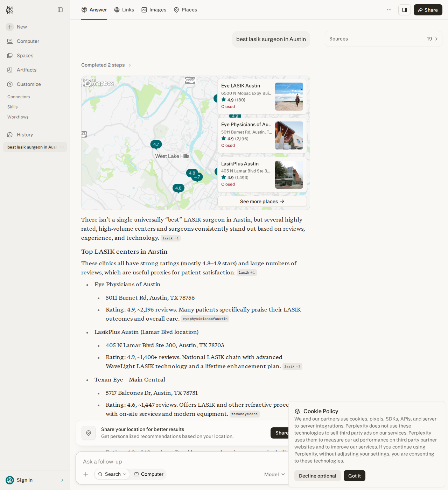Image resolution: width=448 pixels, height=490 pixels.
Task: Open the Search mode dropdown
Action: pyautogui.click(x=112, y=474)
